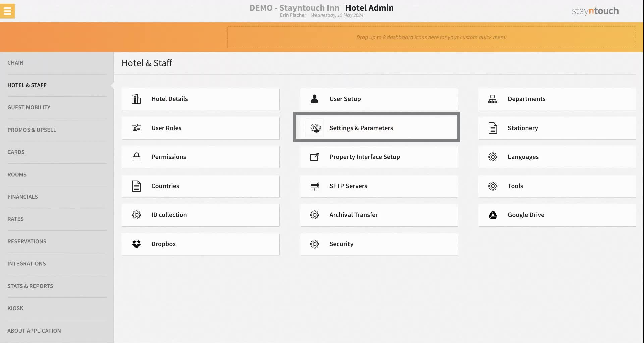Click the User Setup person icon

point(314,99)
